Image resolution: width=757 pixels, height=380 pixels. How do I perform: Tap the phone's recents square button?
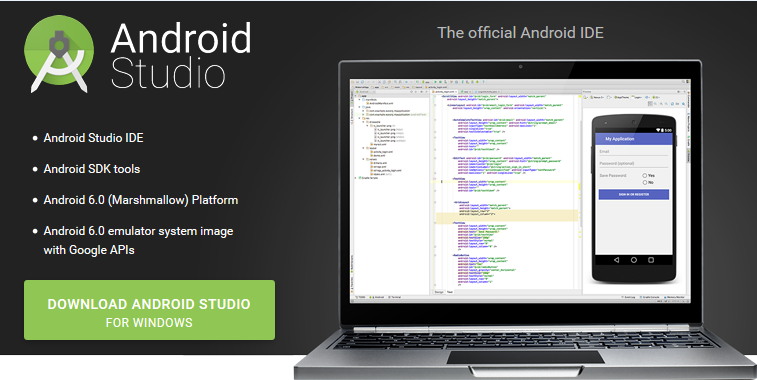coord(651,260)
